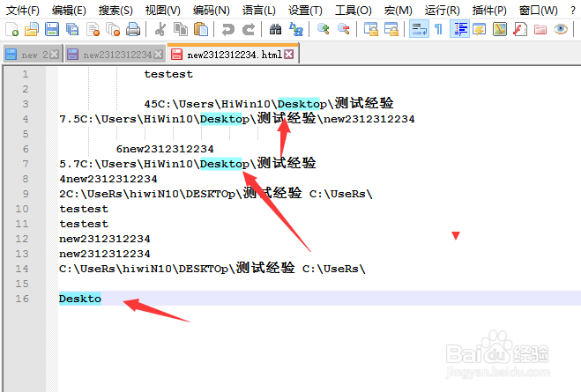Screen dimensions: 581x392
Task: Click the Save All icon
Action: click(72, 29)
